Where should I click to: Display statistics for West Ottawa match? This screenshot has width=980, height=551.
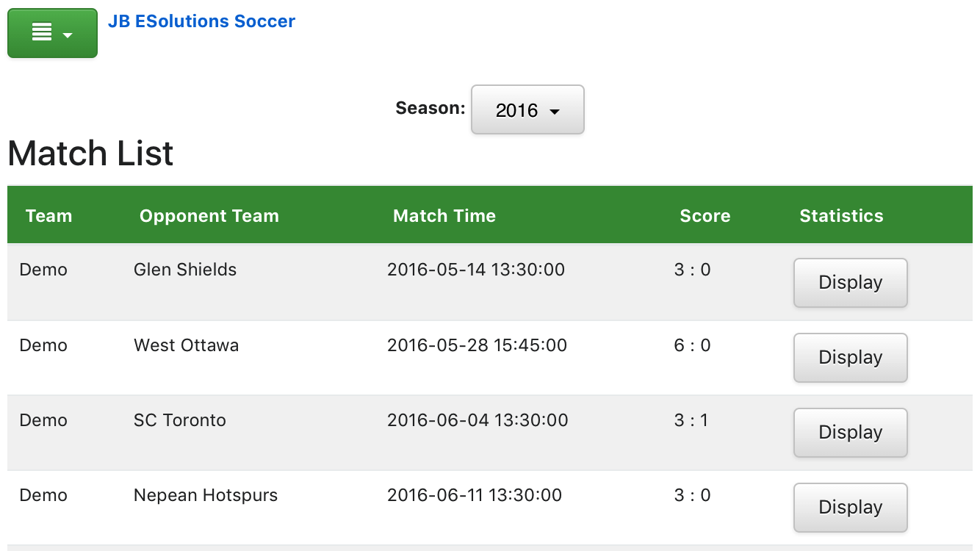tap(850, 358)
